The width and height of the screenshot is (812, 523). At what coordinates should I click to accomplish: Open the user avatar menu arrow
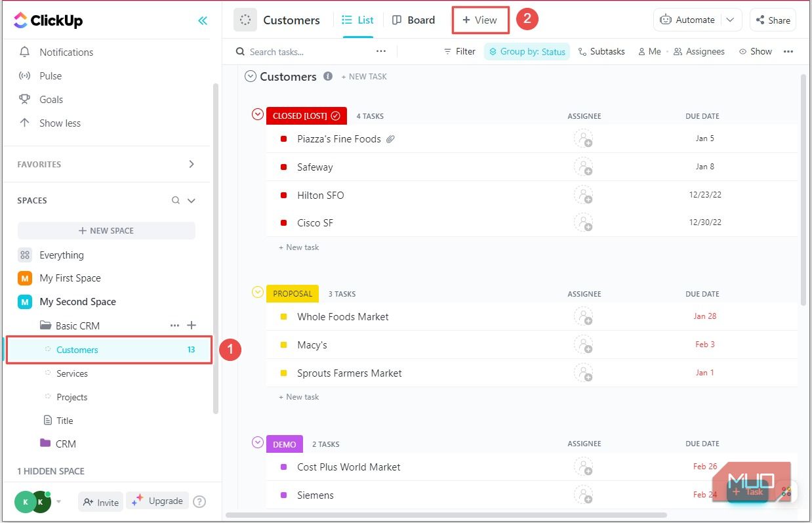[x=58, y=502]
